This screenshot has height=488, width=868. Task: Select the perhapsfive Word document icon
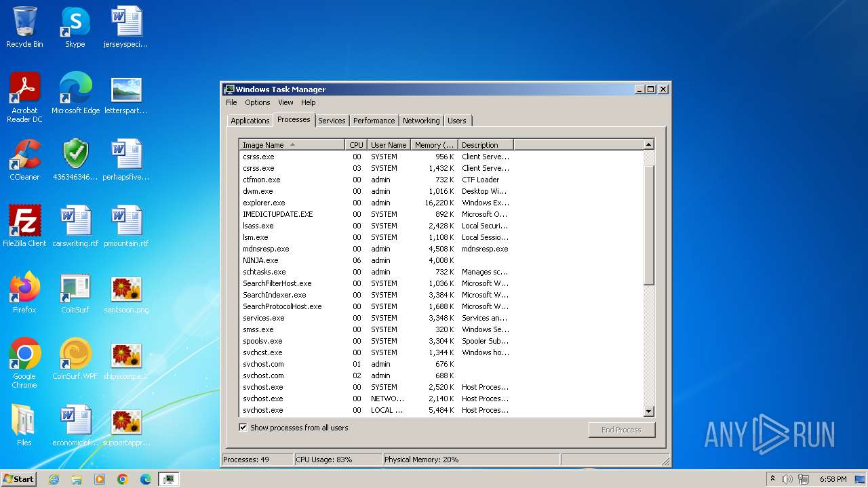pyautogui.click(x=126, y=160)
